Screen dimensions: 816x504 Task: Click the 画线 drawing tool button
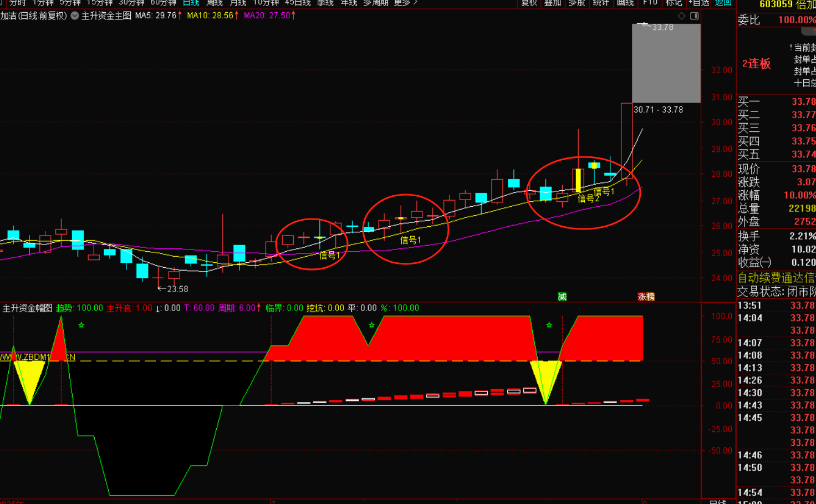[625, 3]
